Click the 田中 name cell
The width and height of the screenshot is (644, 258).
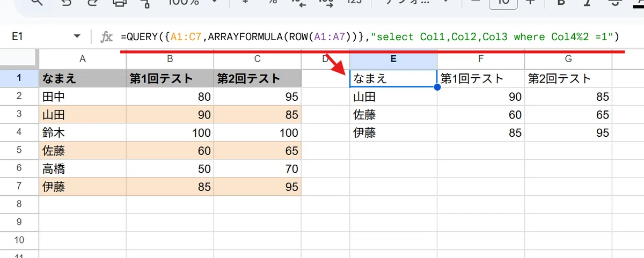[83, 97]
